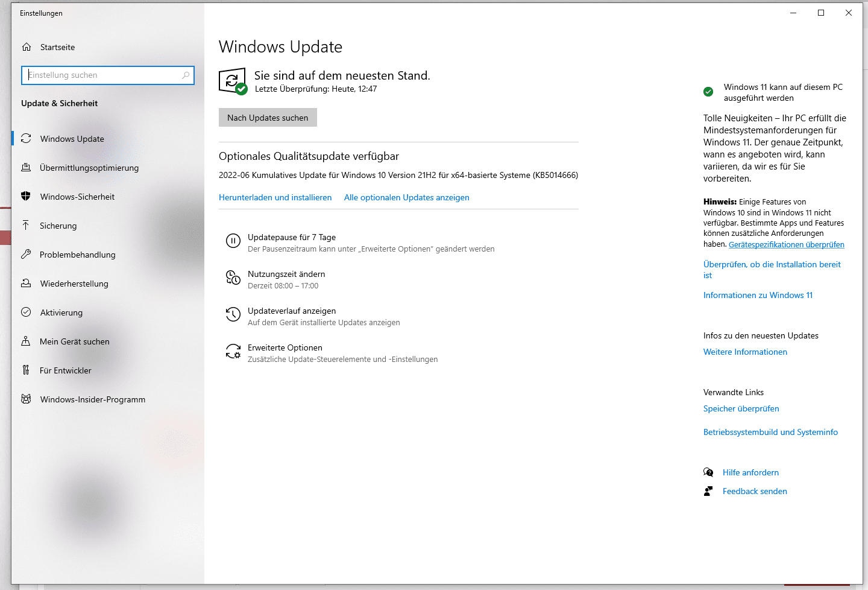Click Weitere Informationen link
Image resolution: width=868 pixels, height=590 pixels.
(x=745, y=352)
